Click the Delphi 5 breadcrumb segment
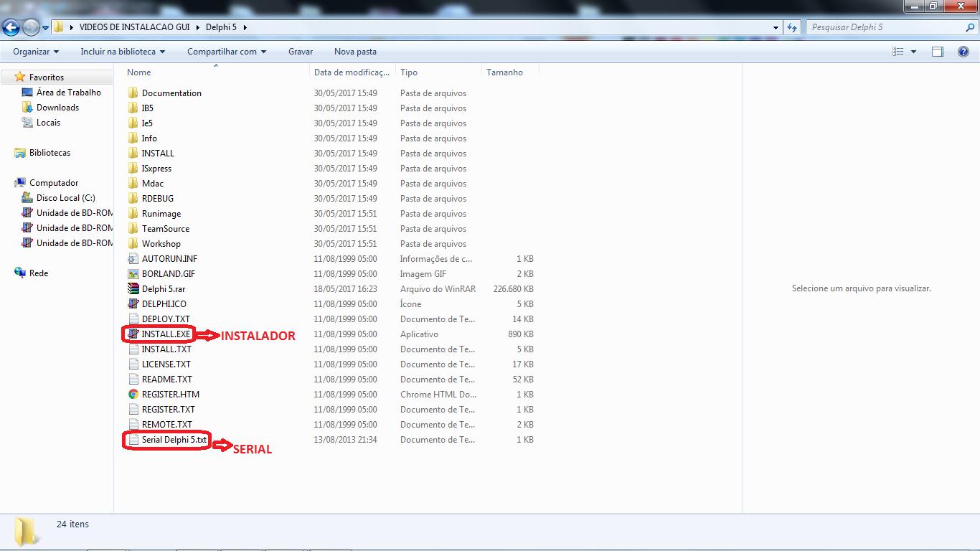 (x=221, y=27)
